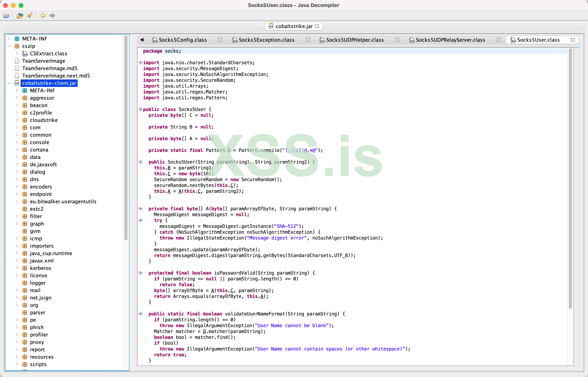This screenshot has width=588, height=377.
Task: Select the TeamServerImage.md5 file
Action: [x=50, y=68]
